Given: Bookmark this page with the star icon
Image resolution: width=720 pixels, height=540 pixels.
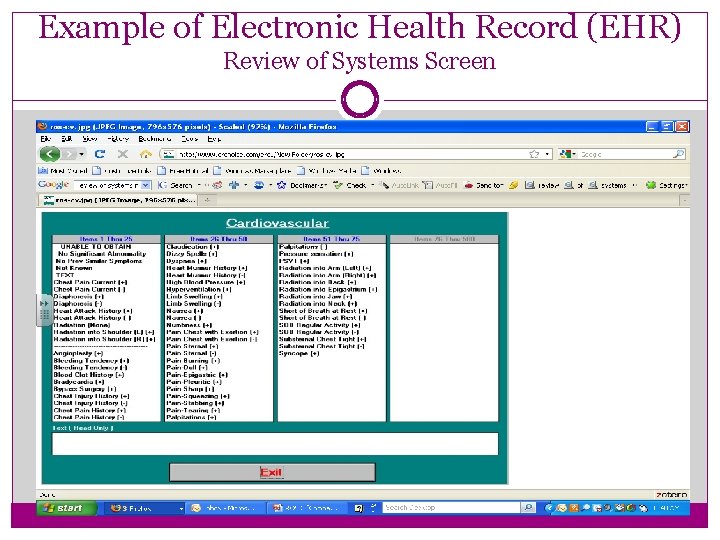Looking at the screenshot, I should (x=534, y=154).
